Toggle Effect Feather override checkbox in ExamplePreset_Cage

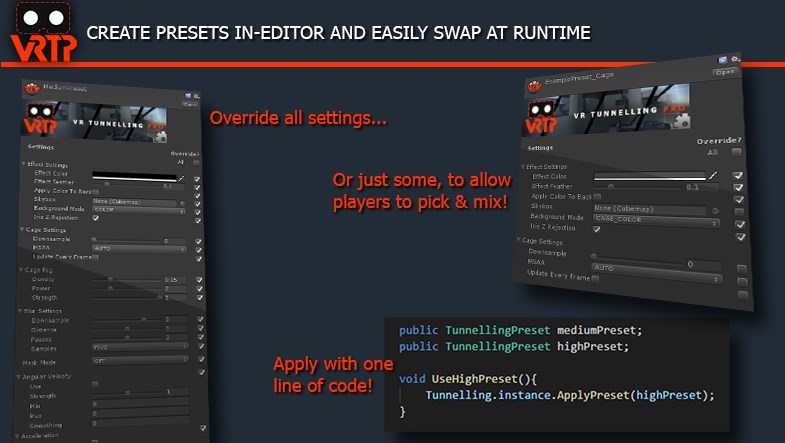pos(738,187)
